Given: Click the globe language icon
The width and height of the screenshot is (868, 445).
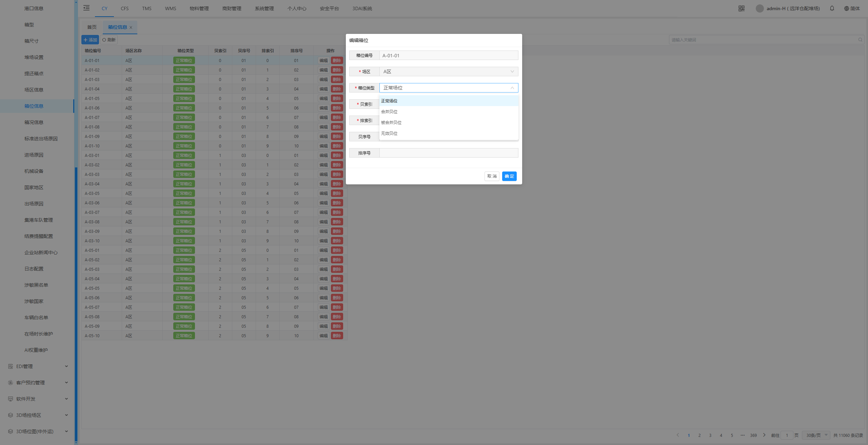Looking at the screenshot, I should (x=847, y=8).
